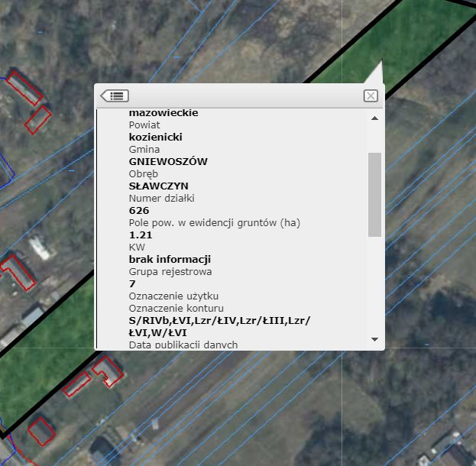Select the "Pole pow. w ewidencji gruntów (ha)" label
This screenshot has height=466, width=476.
click(215, 223)
